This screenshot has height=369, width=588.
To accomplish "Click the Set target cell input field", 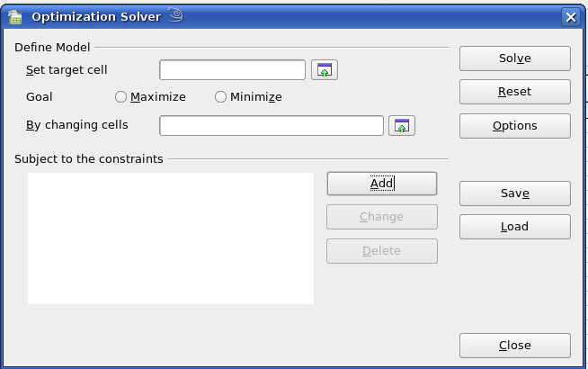I will click(x=232, y=70).
